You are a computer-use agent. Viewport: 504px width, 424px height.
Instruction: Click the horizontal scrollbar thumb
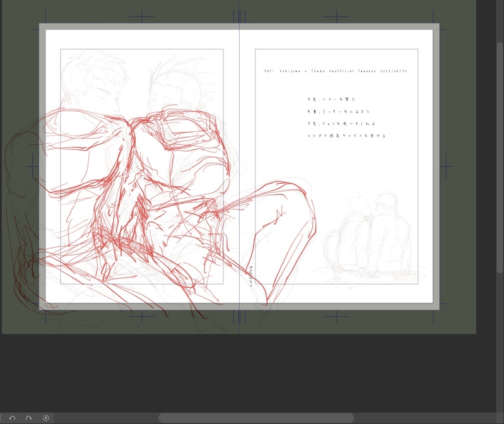(256, 418)
